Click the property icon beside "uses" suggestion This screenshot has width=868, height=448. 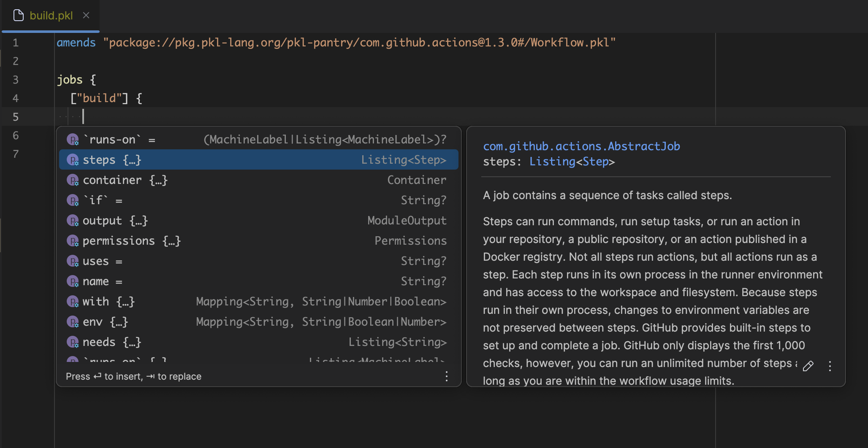click(x=73, y=261)
